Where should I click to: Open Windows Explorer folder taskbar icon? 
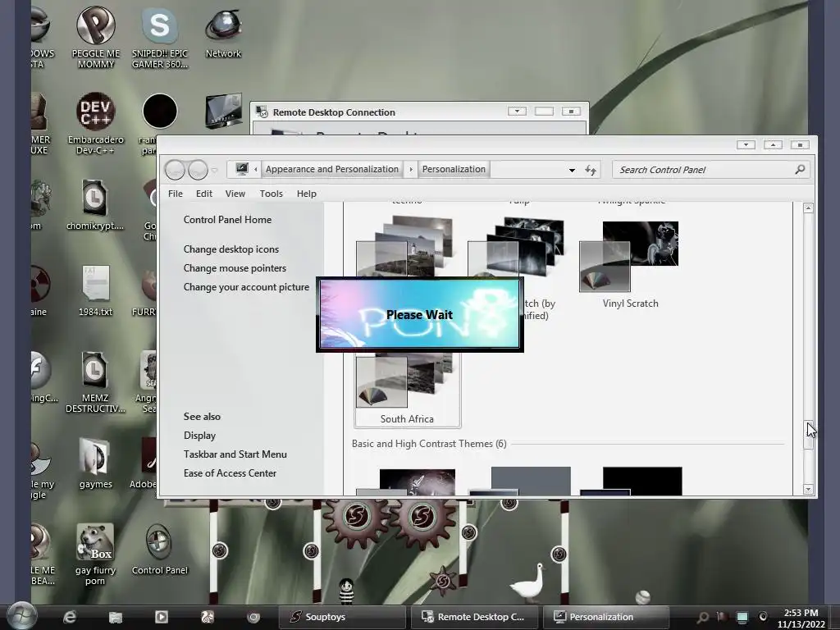click(115, 617)
